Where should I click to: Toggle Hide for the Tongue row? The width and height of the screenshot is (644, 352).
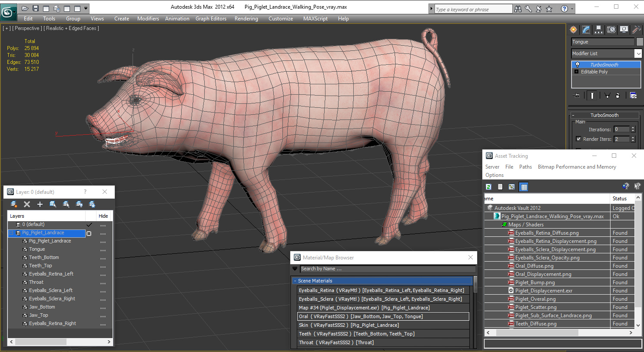point(103,250)
